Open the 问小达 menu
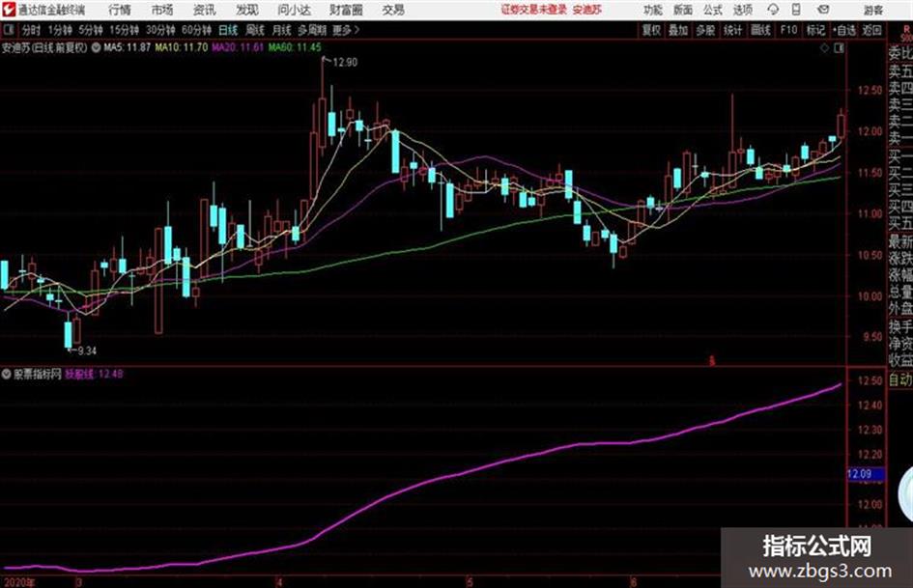Image resolution: width=913 pixels, height=588 pixels. (x=294, y=10)
